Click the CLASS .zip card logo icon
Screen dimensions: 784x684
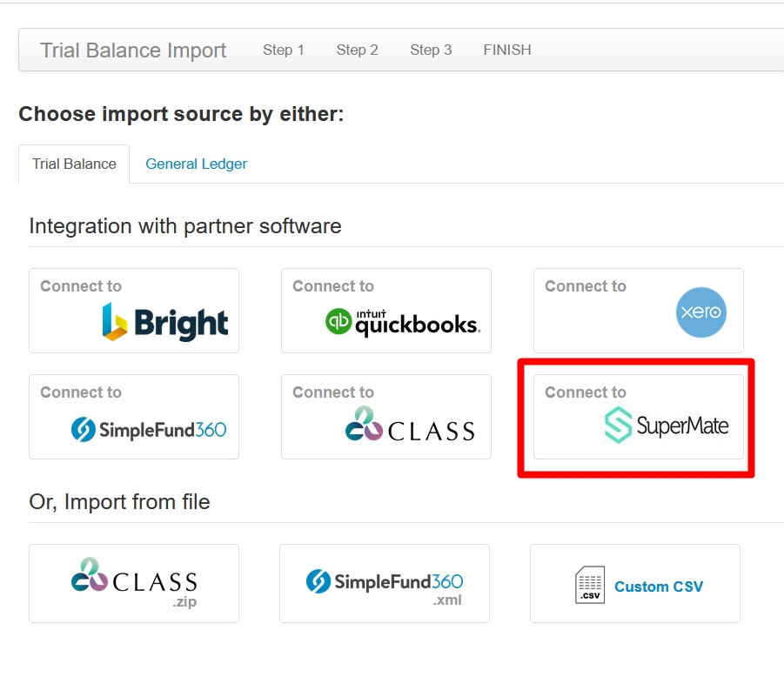(x=90, y=574)
